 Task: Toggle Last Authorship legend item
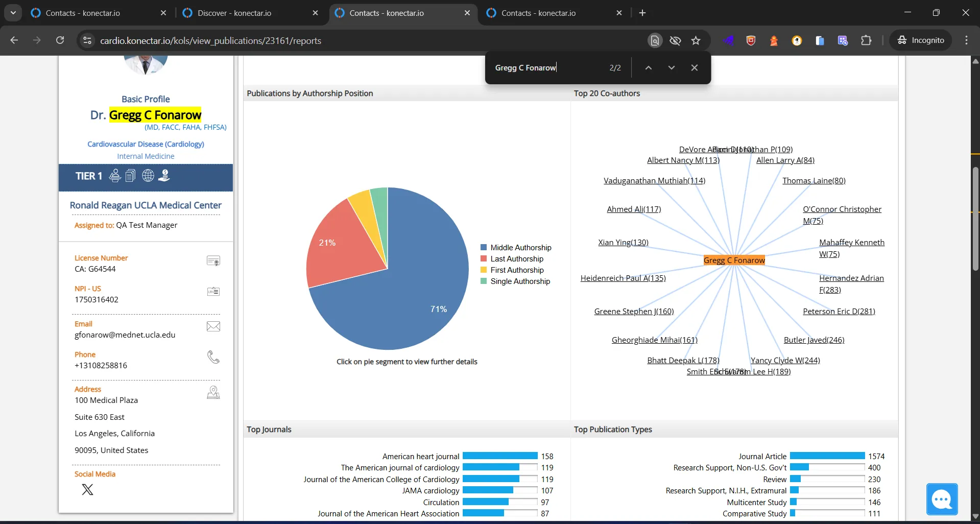coord(512,259)
